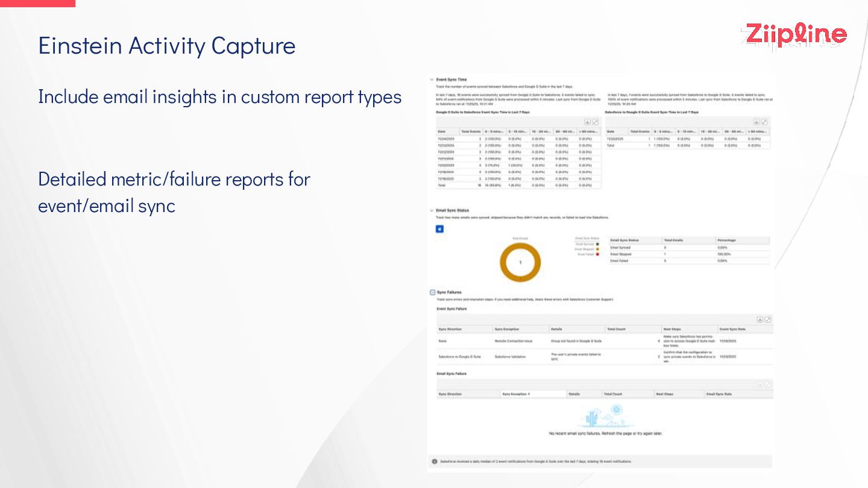Click the cactus desert empty-state illustration
The height and width of the screenshot is (488, 868).
point(605,416)
